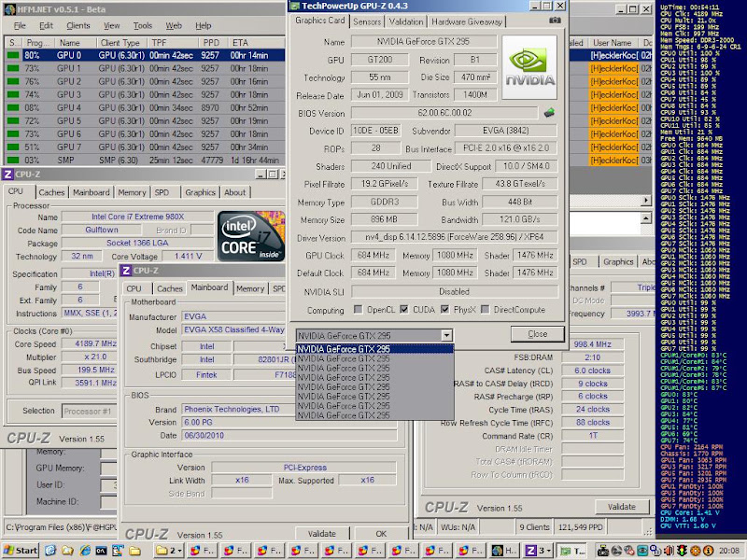The image size is (747, 560).
Task: Click the right scroll arrow in the HFM window
Action: pyautogui.click(x=646, y=200)
